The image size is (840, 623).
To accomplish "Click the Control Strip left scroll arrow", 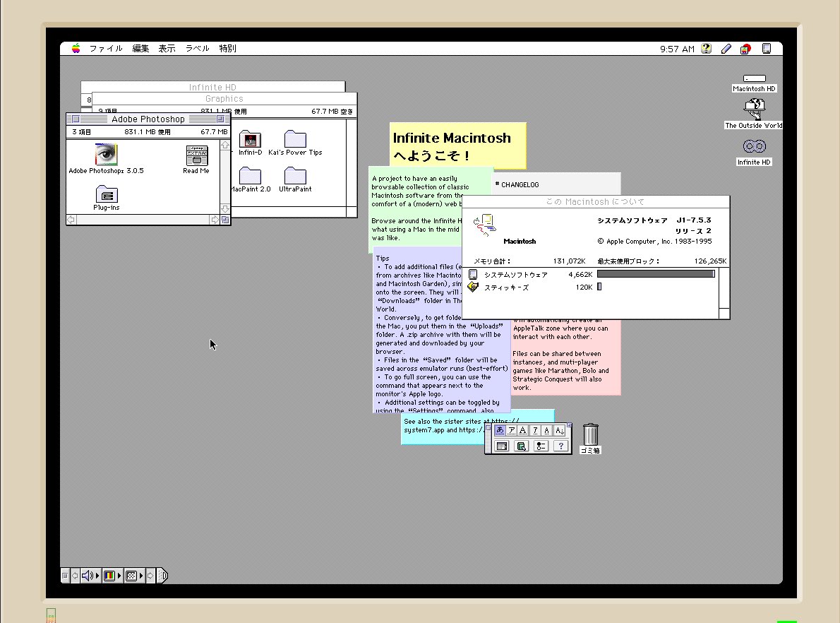I will tap(75, 576).
